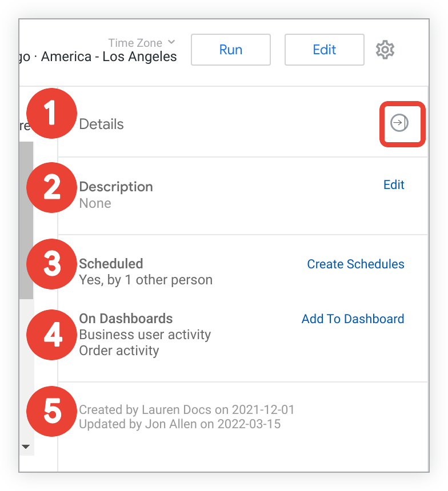Open the gear settings menu
Image resolution: width=448 pixels, height=491 pixels.
click(385, 50)
